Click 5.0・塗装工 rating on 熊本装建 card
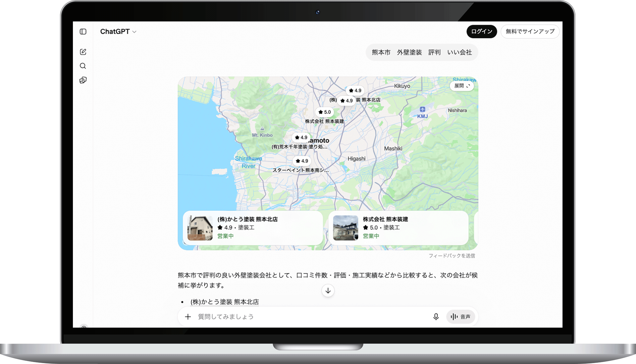The image size is (636, 364). 381,227
